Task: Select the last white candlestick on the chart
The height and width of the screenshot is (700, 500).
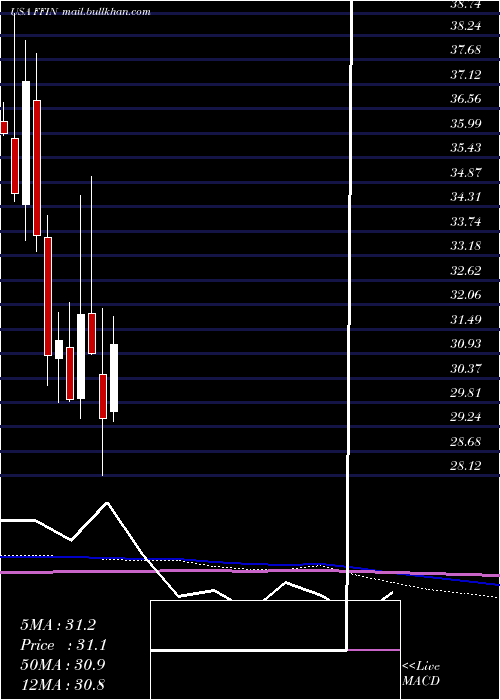Action: pyautogui.click(x=114, y=378)
